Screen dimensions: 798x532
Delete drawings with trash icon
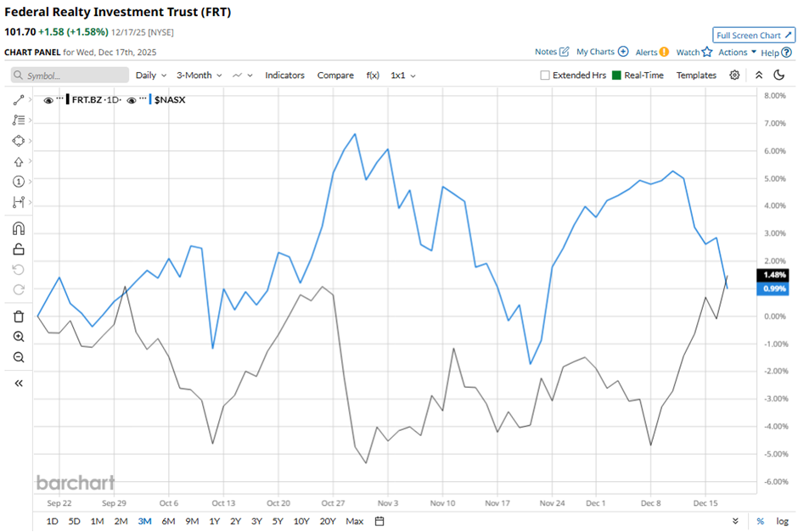tap(19, 316)
